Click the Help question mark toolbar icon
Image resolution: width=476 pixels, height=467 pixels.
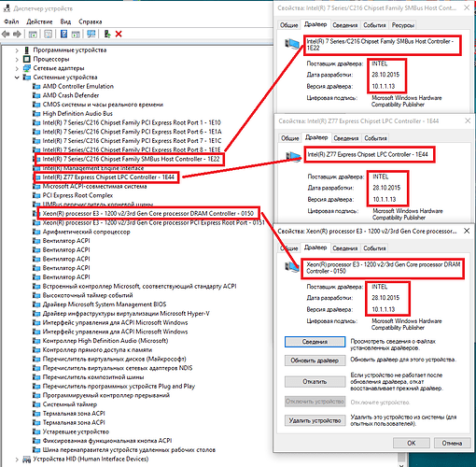(x=63, y=34)
